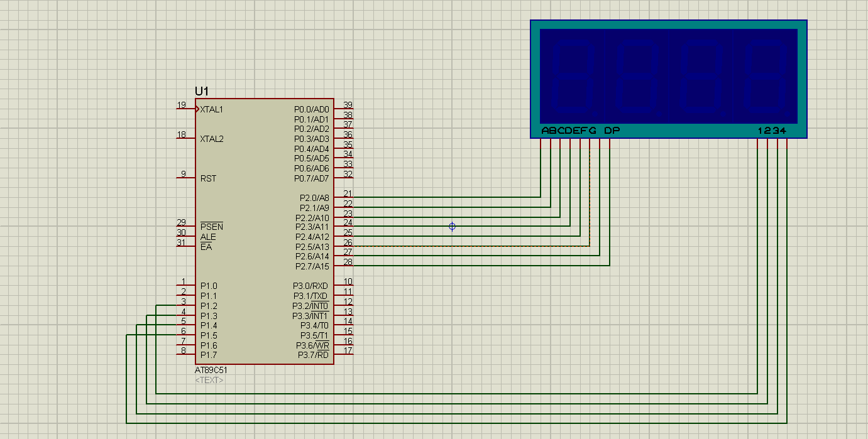Select the P3.0/RXD pin label
Screen dimensions: 868x439
coord(310,286)
